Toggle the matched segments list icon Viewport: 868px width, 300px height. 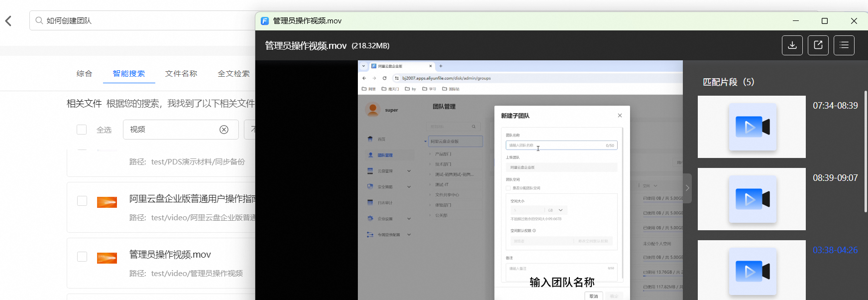tap(844, 45)
